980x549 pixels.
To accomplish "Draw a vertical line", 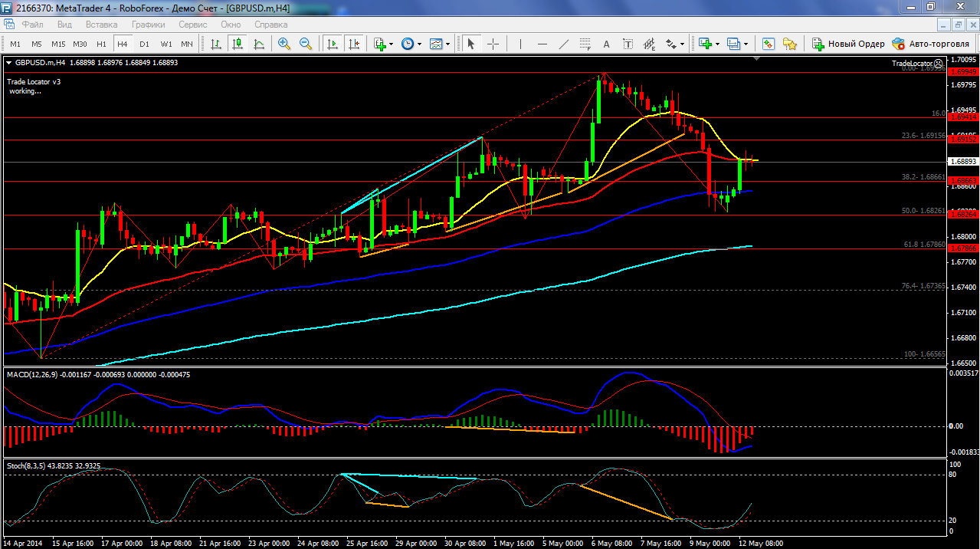I will click(x=521, y=44).
